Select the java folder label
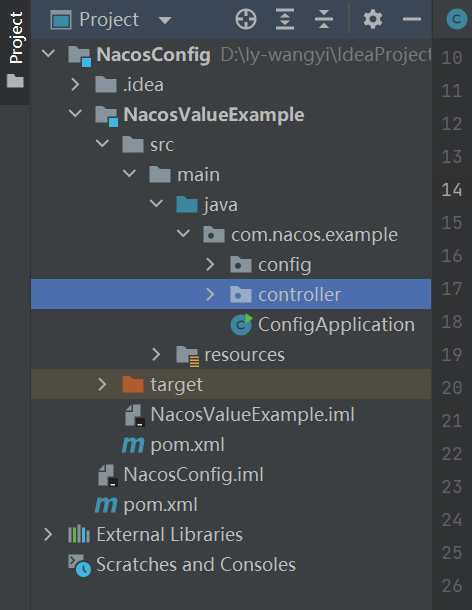 221,205
